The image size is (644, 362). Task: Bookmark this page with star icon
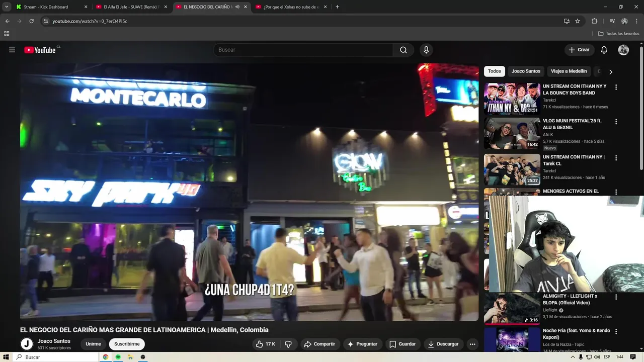click(x=578, y=21)
